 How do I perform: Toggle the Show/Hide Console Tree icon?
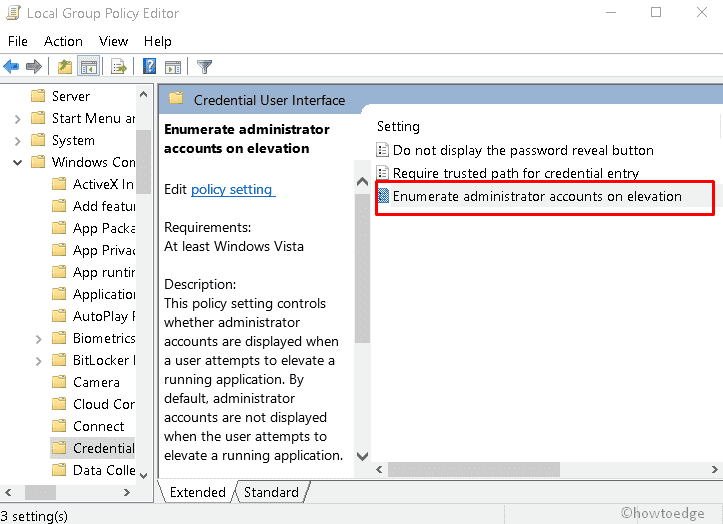[x=89, y=67]
